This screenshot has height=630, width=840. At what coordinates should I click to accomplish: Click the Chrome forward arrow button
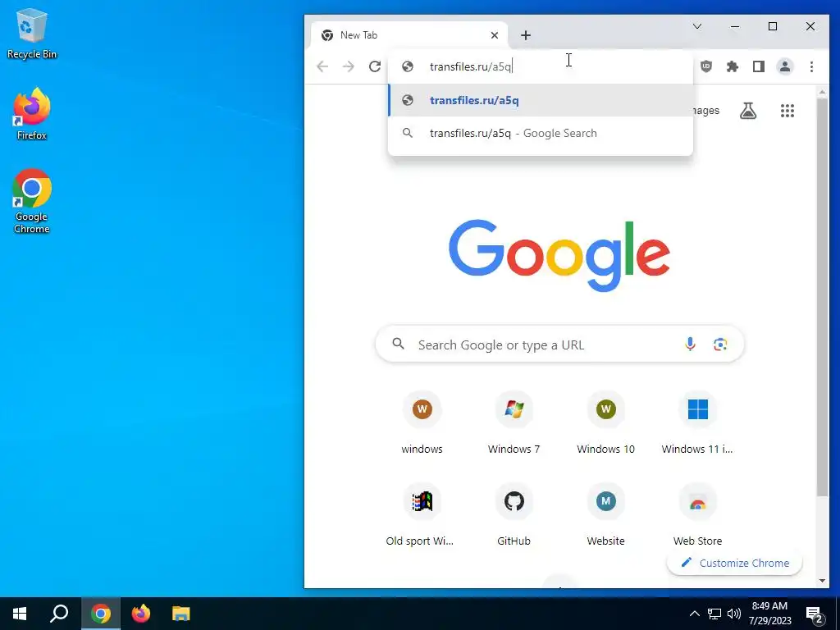[348, 66]
